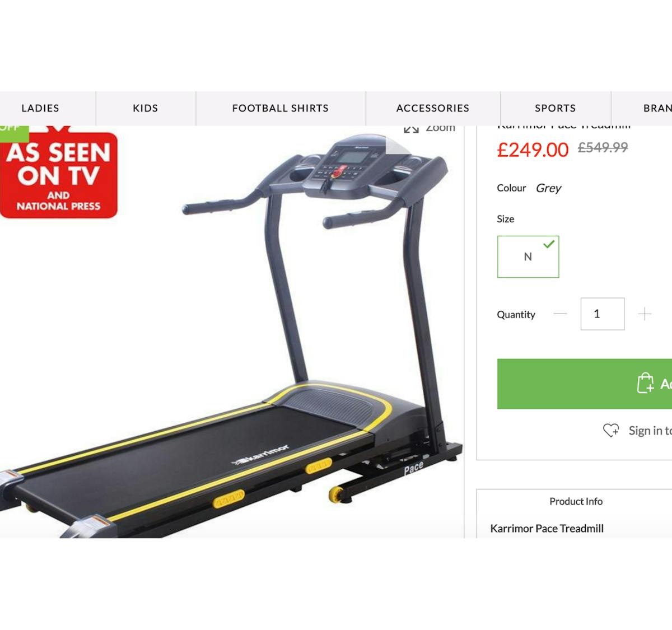Screen dimensions: 672x630
Task: Click the quantity input field
Action: tap(603, 314)
